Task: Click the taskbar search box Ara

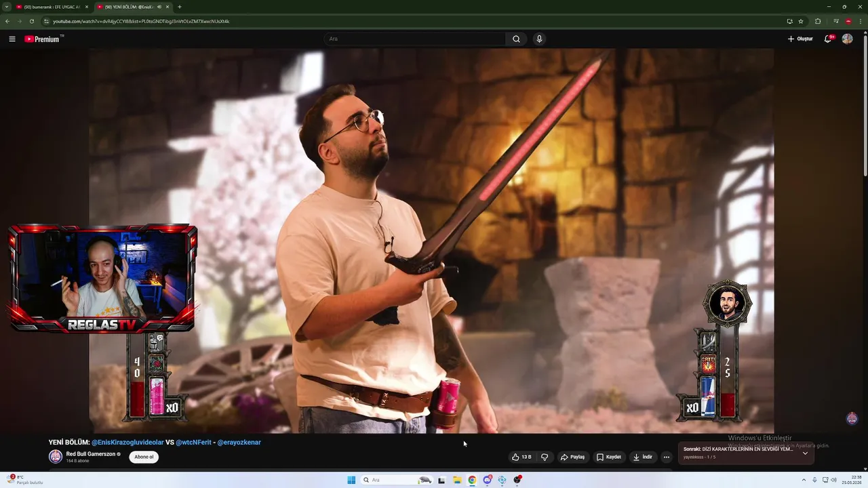Action: (x=397, y=480)
